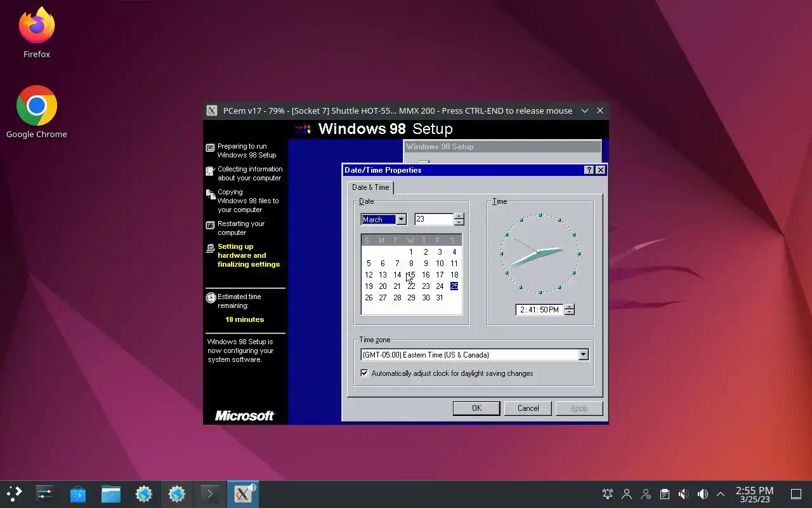Click the help question mark button

coord(589,170)
